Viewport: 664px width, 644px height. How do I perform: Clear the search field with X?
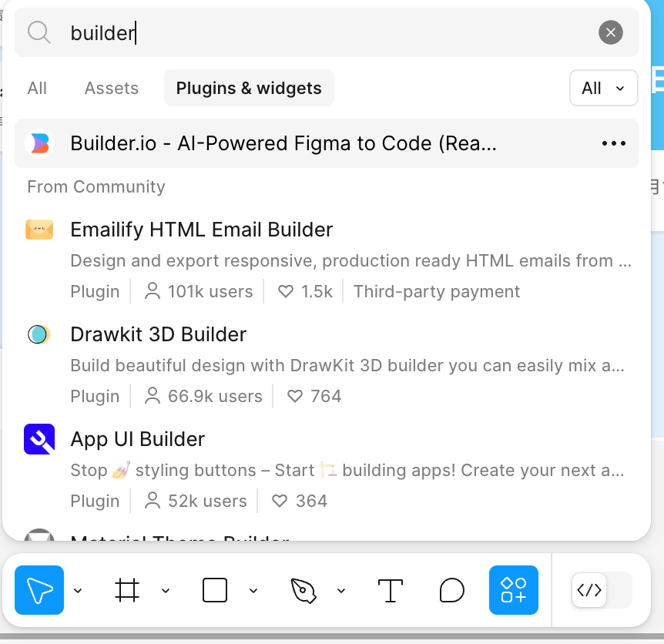pyautogui.click(x=611, y=32)
